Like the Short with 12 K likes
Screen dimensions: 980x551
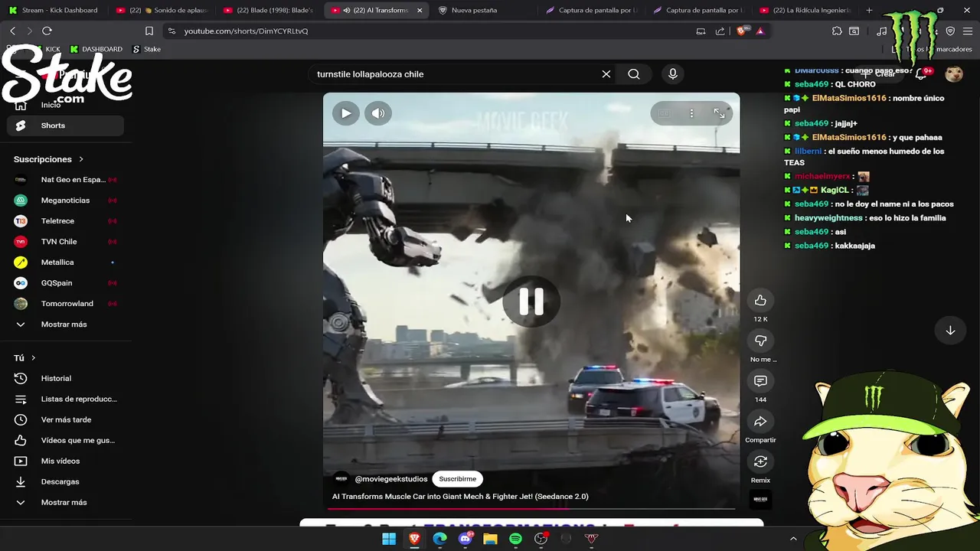pyautogui.click(x=760, y=300)
